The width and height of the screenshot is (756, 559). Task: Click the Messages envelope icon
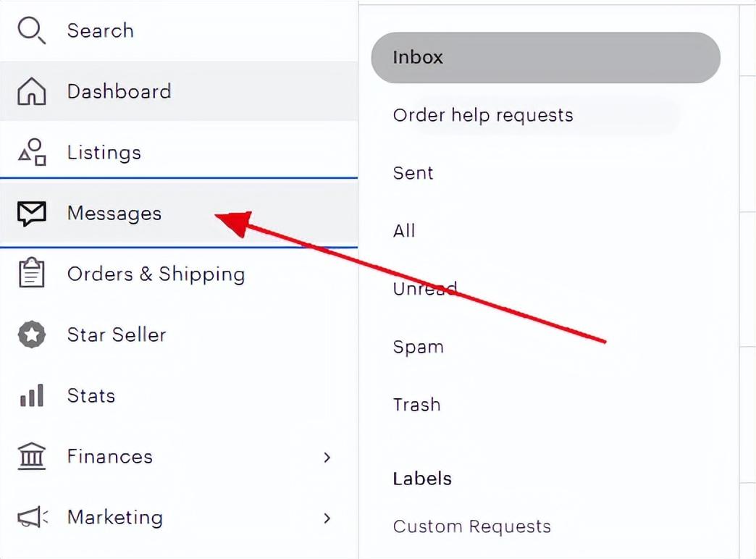[31, 213]
